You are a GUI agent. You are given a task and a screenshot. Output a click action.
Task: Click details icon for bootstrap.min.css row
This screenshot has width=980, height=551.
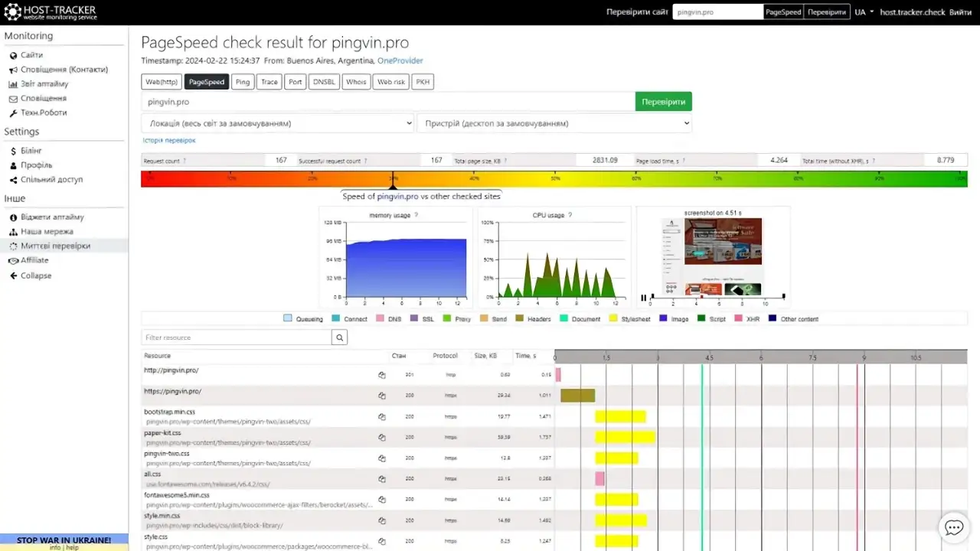381,416
